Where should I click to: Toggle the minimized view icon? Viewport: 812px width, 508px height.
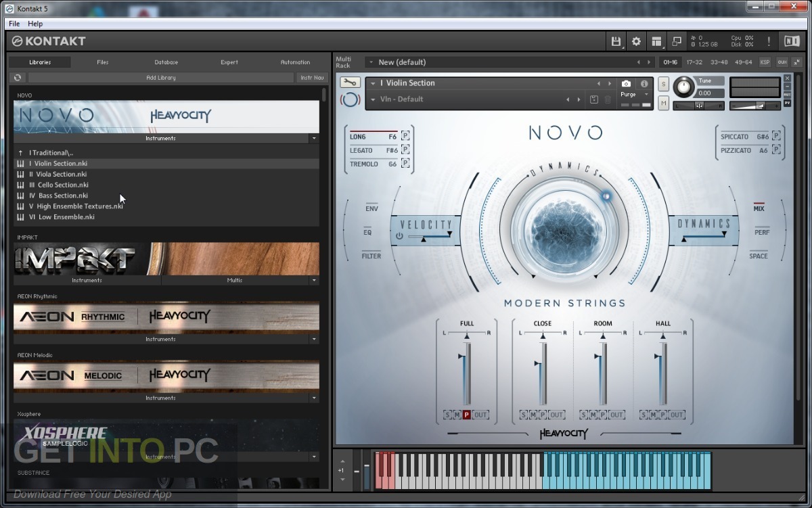[x=678, y=41]
